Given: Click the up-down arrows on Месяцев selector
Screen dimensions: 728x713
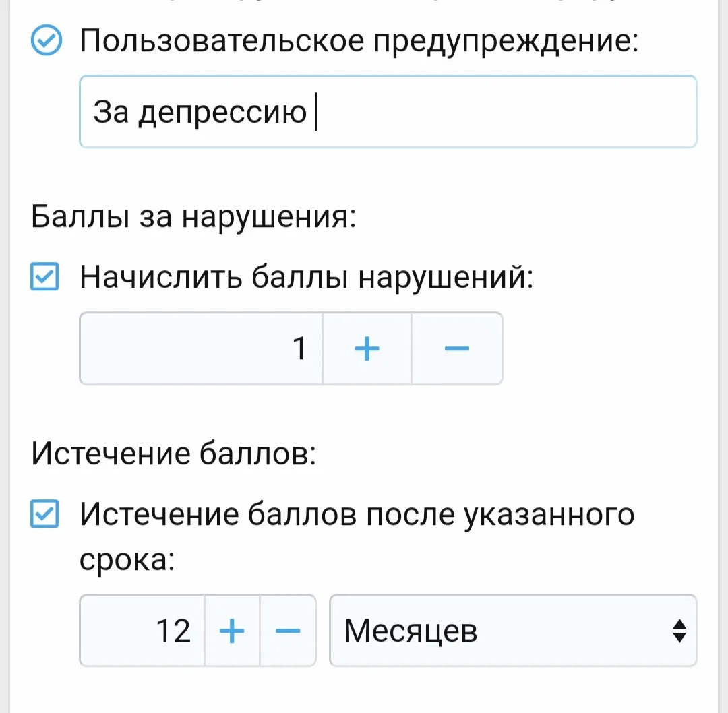Looking at the screenshot, I should coord(679,631).
